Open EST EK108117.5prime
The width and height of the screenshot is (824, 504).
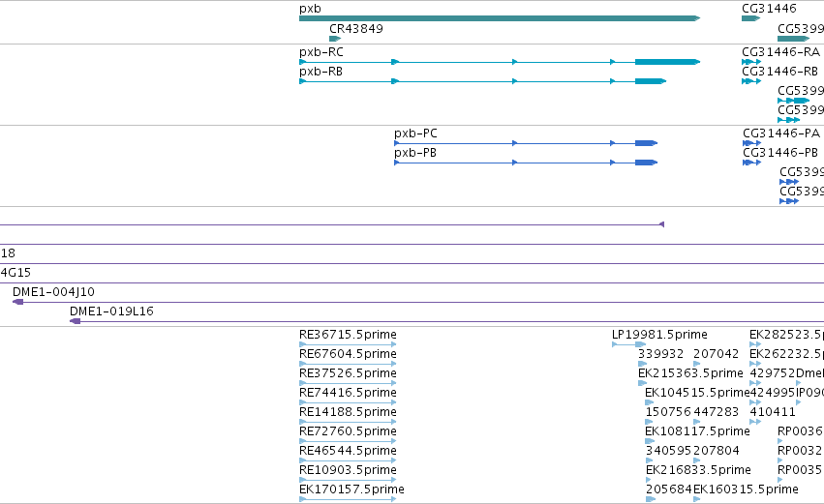click(697, 431)
